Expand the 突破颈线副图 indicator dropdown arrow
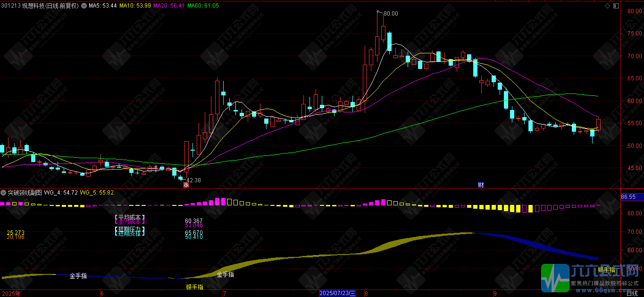 pos(4,193)
